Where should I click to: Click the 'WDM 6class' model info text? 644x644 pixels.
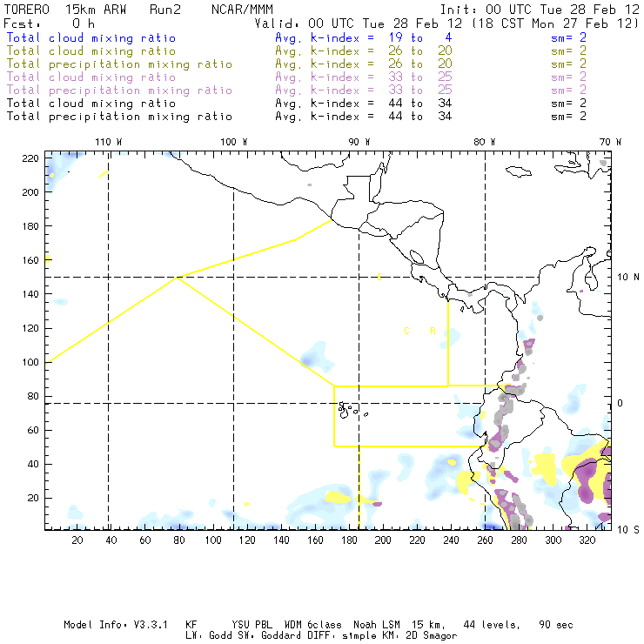click(313, 625)
